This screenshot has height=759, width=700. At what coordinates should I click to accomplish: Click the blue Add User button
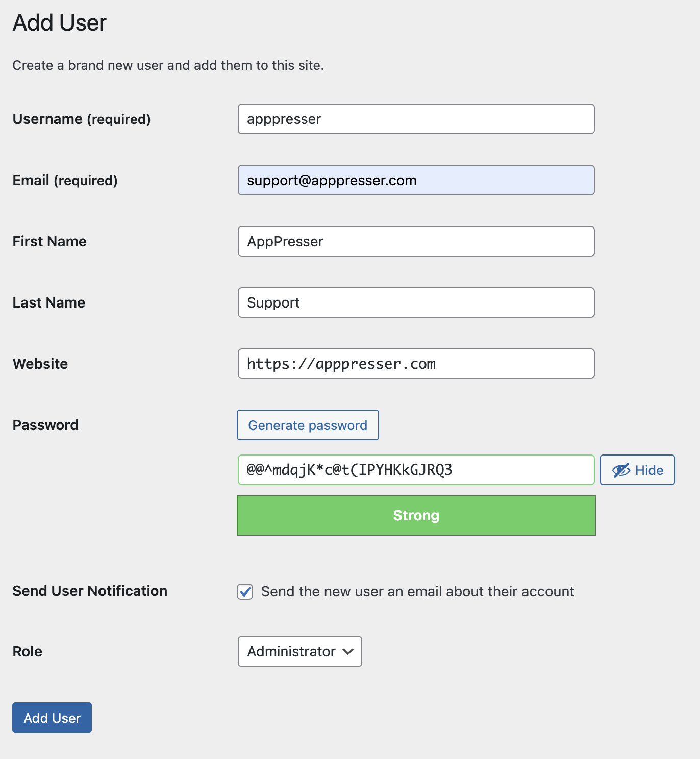coord(52,718)
